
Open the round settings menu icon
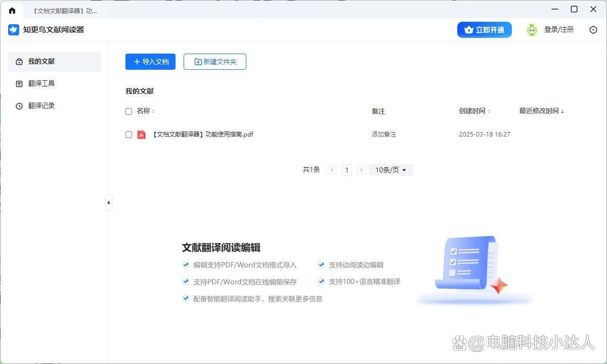click(x=593, y=30)
